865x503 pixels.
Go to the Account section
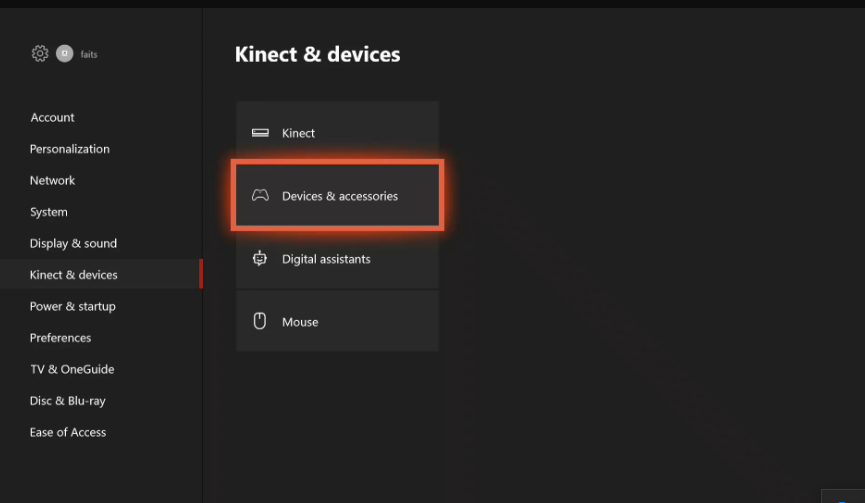click(52, 117)
